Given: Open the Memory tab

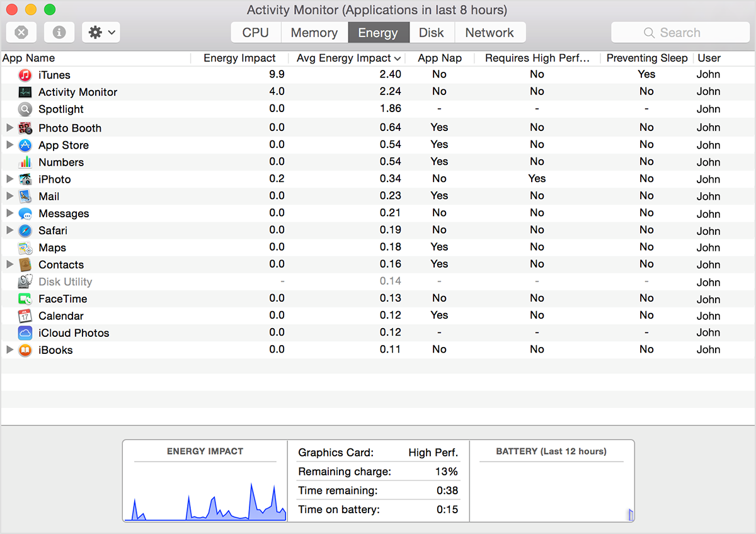Looking at the screenshot, I should pos(314,33).
